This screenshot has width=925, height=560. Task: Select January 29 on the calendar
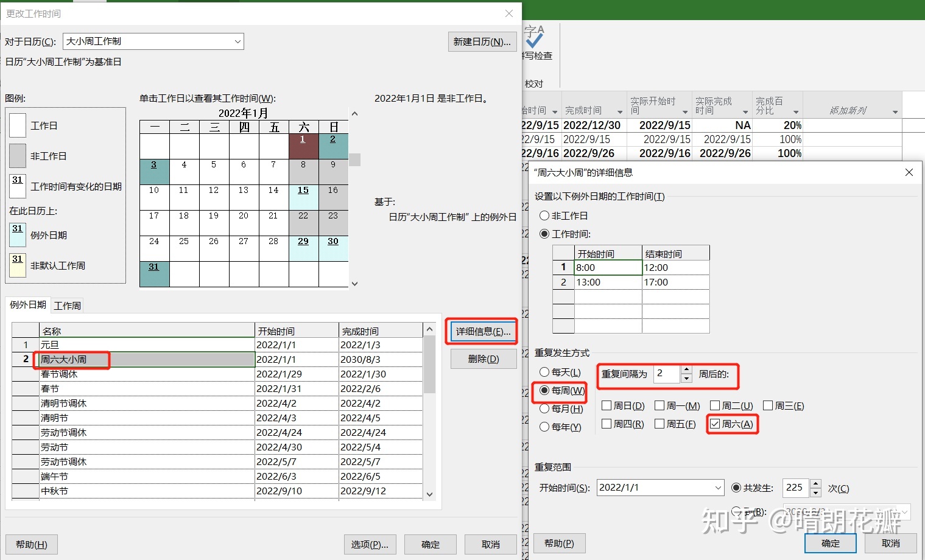[303, 248]
